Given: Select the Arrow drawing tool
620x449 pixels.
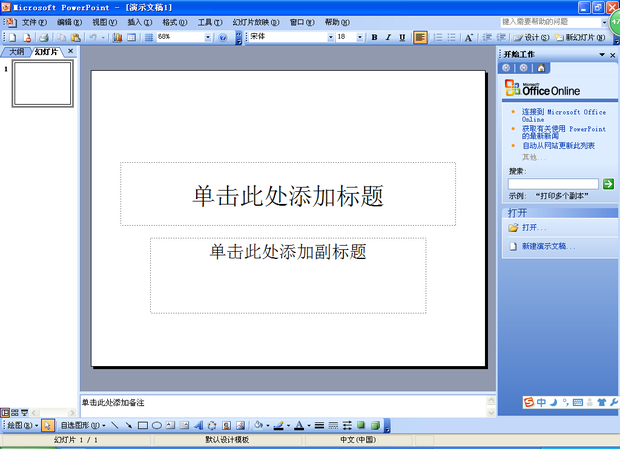Looking at the screenshot, I should pos(129,426).
